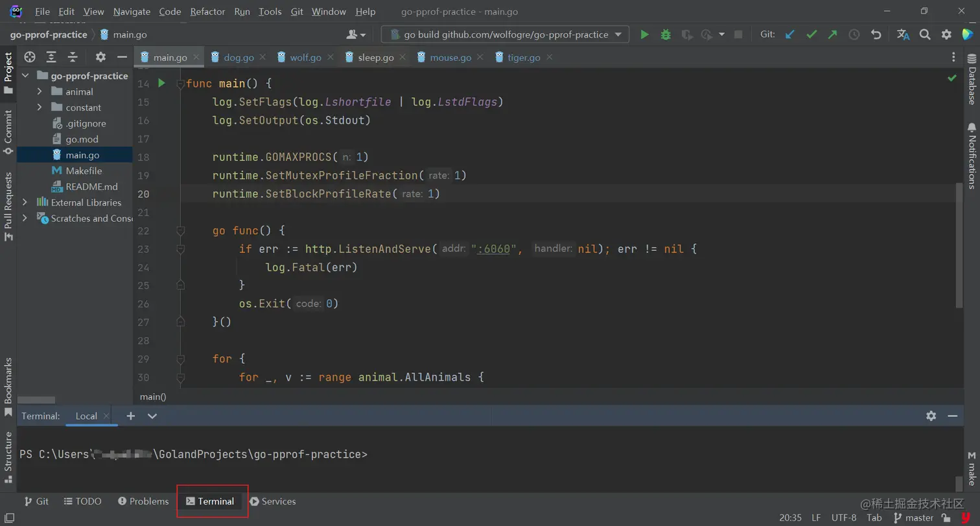Push commits with Git green arrow
Image resolution: width=980 pixels, height=526 pixels.
(x=833, y=34)
